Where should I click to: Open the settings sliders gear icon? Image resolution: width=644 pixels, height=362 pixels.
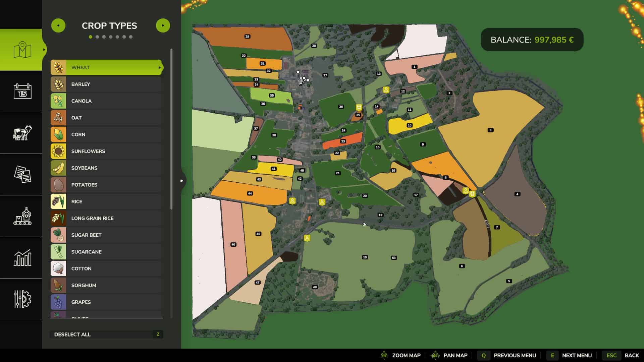pyautogui.click(x=22, y=299)
